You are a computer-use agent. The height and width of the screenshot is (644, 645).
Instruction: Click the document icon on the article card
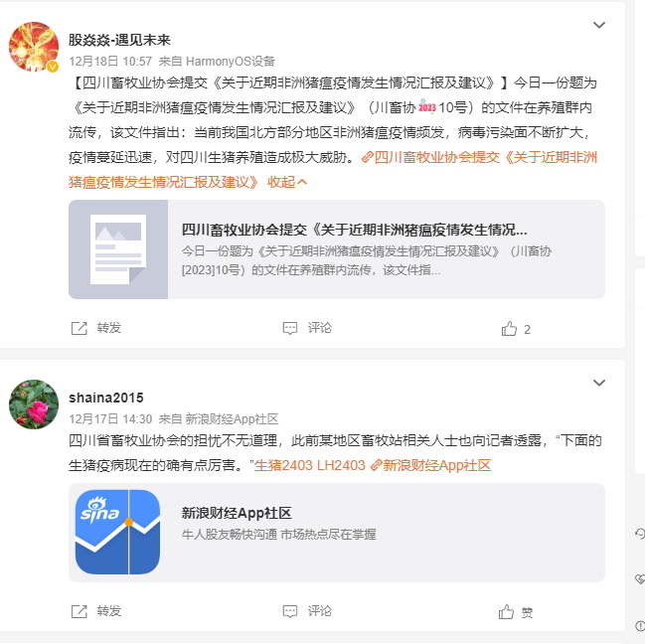pos(118,249)
